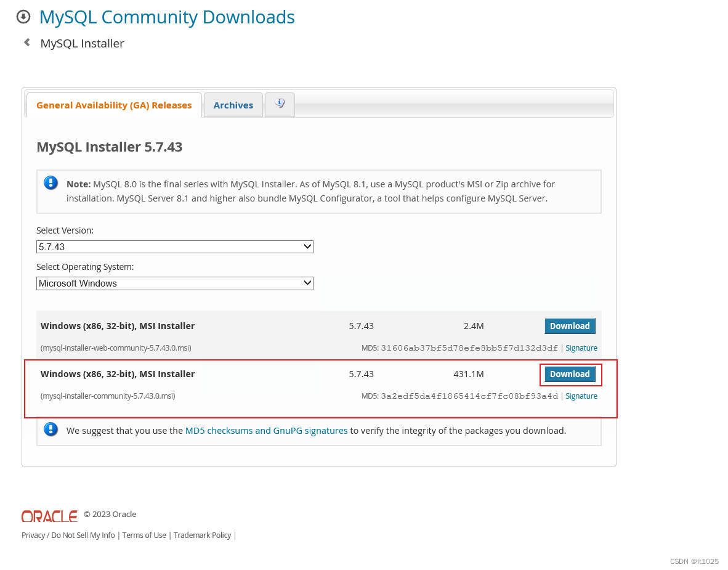Viewport: 728px width, 570px height.
Task: Click the download circle icon beside page title
Action: tap(23, 17)
